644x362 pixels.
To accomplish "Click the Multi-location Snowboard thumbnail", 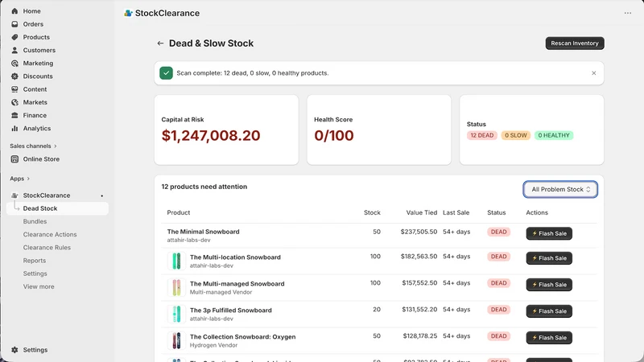I will (176, 261).
